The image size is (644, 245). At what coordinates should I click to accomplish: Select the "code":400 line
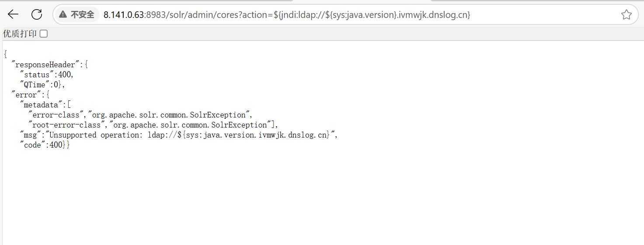click(x=45, y=145)
